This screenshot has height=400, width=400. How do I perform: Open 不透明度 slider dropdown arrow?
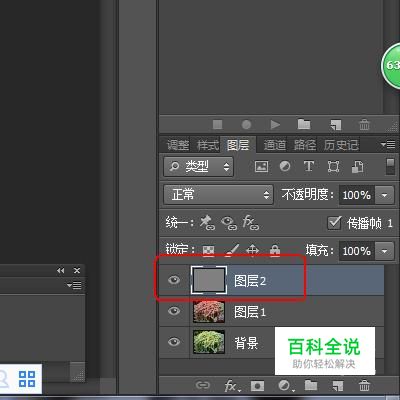coord(384,195)
